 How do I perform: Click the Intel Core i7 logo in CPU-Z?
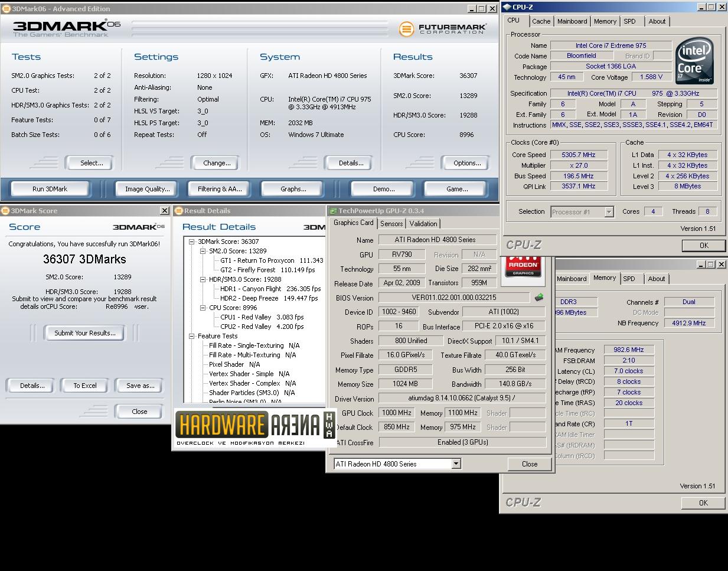[x=694, y=61]
